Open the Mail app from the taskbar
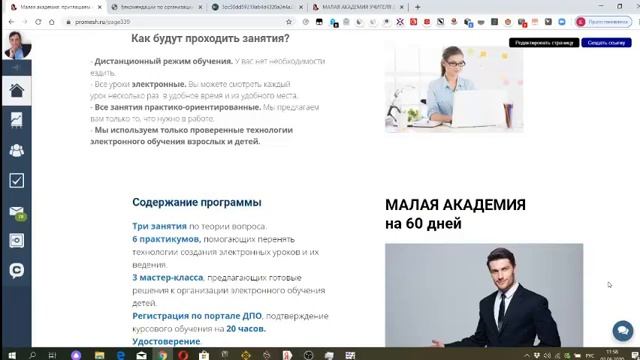 point(142,355)
